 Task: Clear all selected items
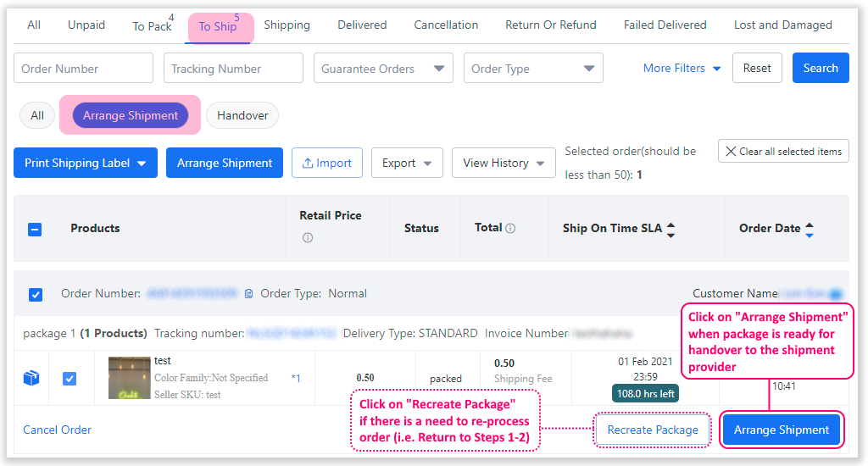pos(783,152)
